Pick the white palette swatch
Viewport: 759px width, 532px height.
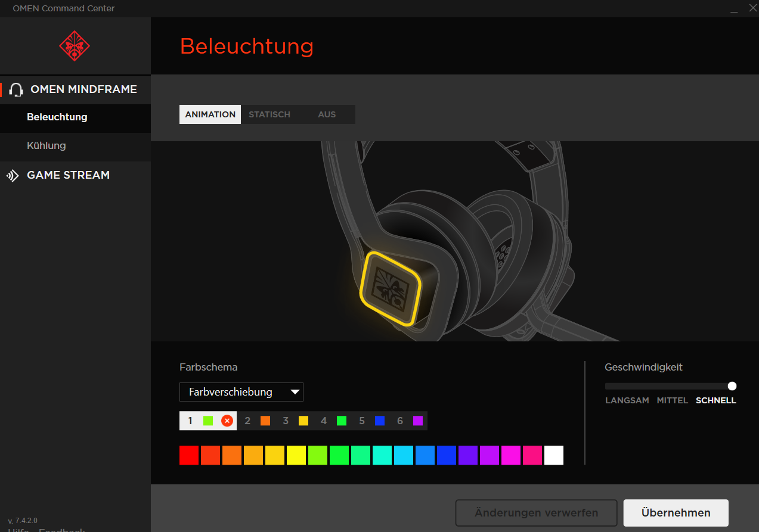tap(554, 455)
